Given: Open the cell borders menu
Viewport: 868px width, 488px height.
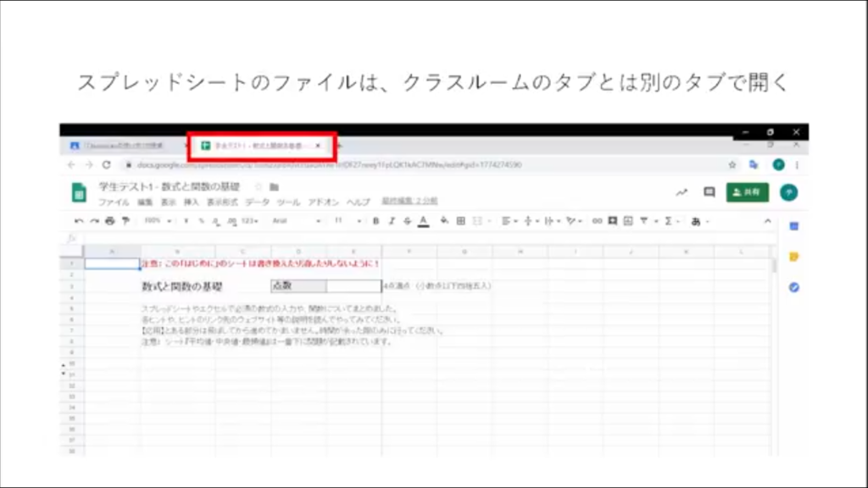Looking at the screenshot, I should tap(460, 221).
